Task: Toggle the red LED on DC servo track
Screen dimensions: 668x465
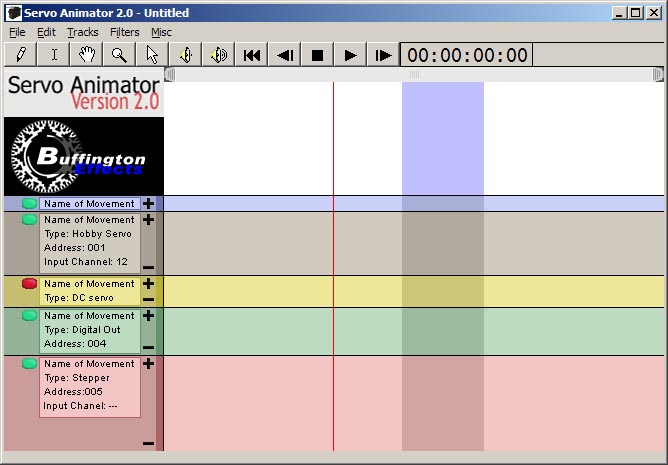Action: point(29,284)
